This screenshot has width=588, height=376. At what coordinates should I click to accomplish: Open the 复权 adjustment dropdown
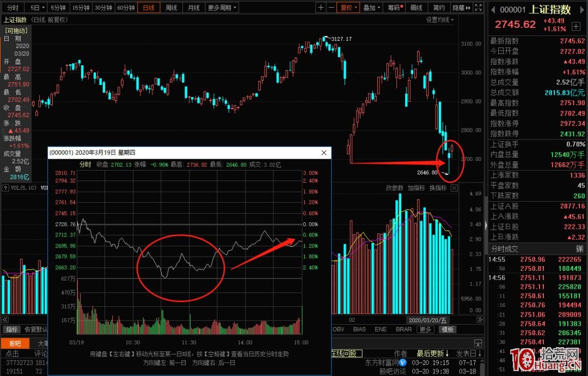point(349,8)
